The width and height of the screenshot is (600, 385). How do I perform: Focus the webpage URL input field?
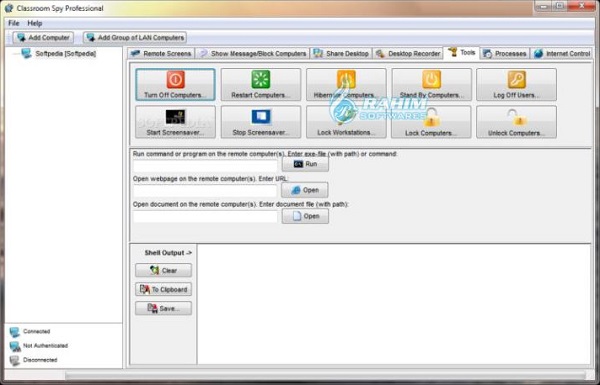point(205,191)
